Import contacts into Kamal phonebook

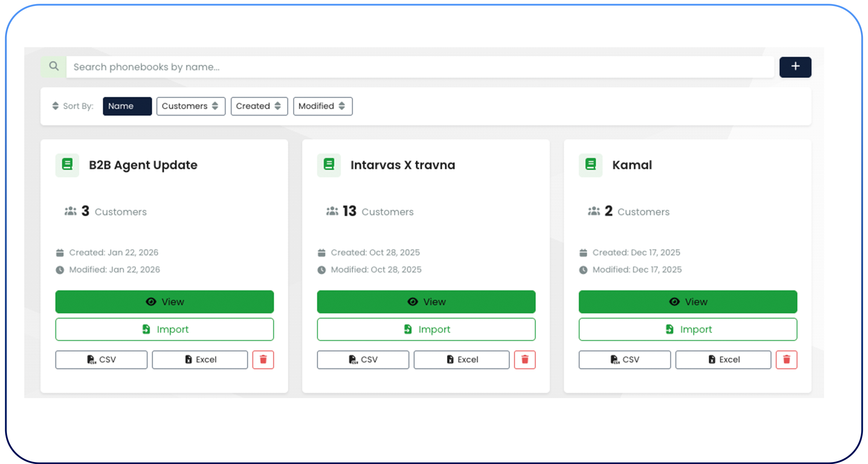(688, 329)
